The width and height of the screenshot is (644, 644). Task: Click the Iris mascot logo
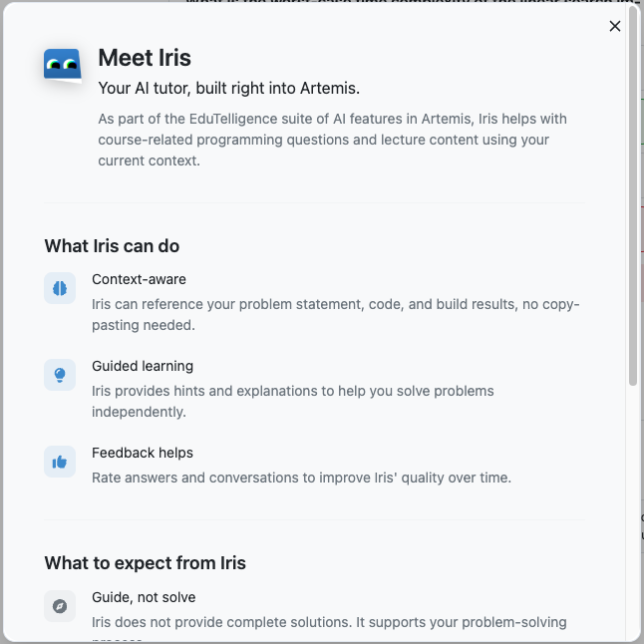[x=62, y=66]
